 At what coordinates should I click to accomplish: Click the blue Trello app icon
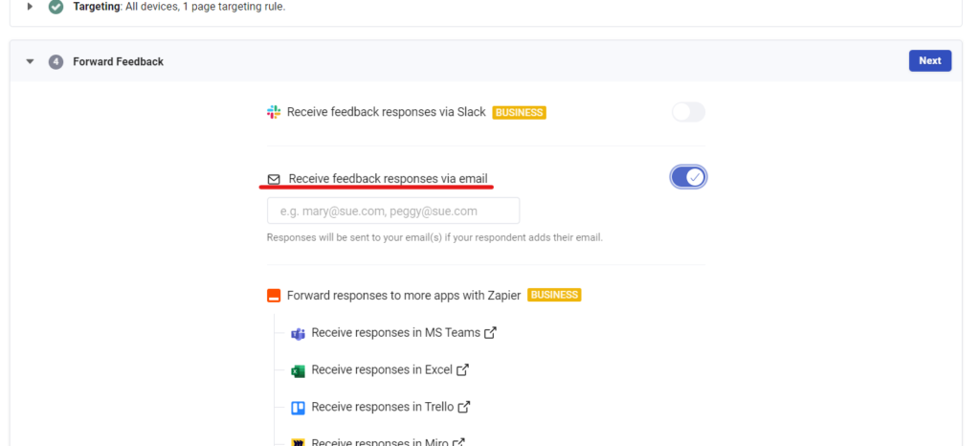click(298, 408)
